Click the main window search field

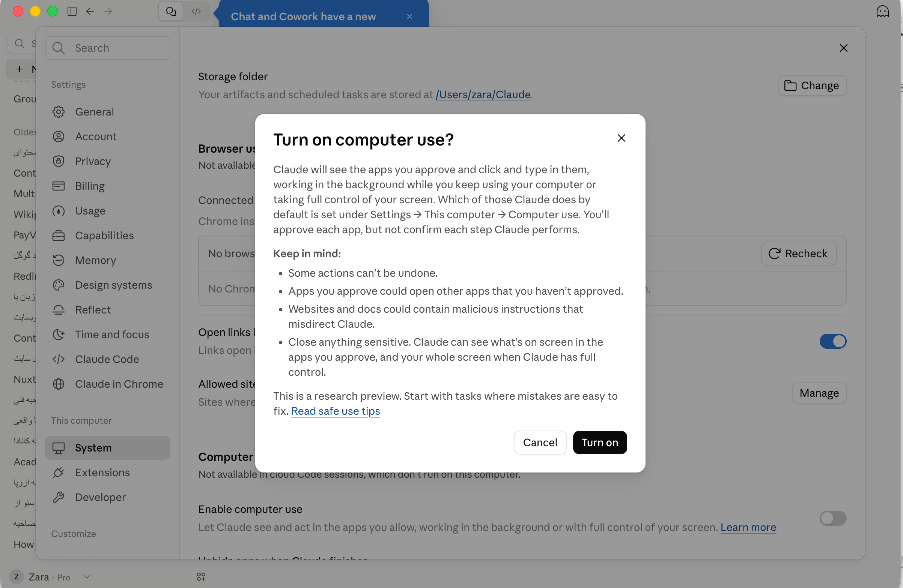pyautogui.click(x=22, y=43)
